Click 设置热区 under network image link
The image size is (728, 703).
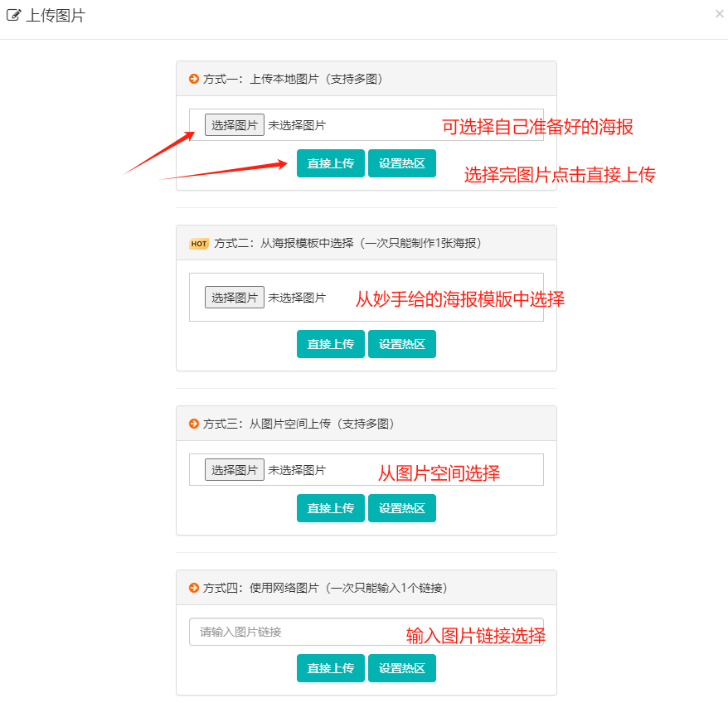tap(401, 668)
